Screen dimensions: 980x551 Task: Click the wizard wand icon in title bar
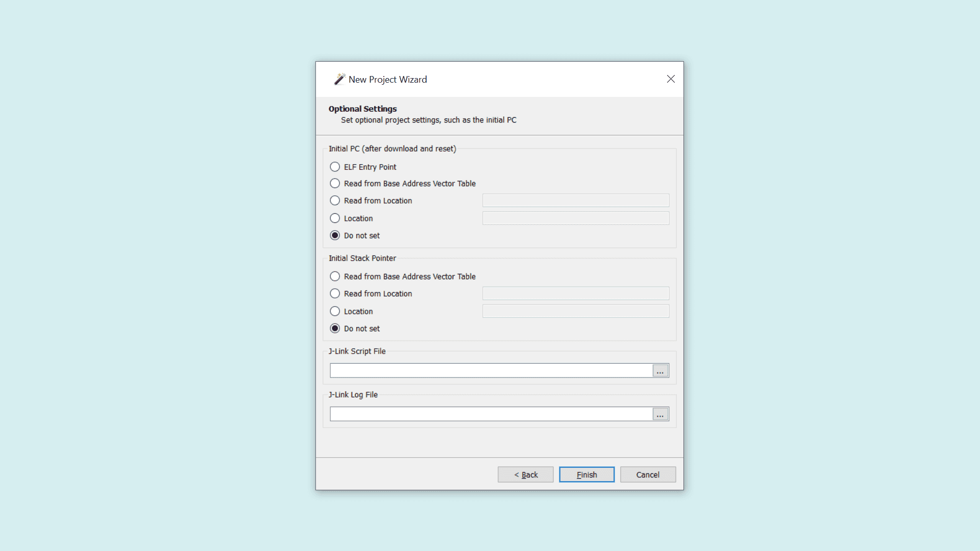[339, 79]
